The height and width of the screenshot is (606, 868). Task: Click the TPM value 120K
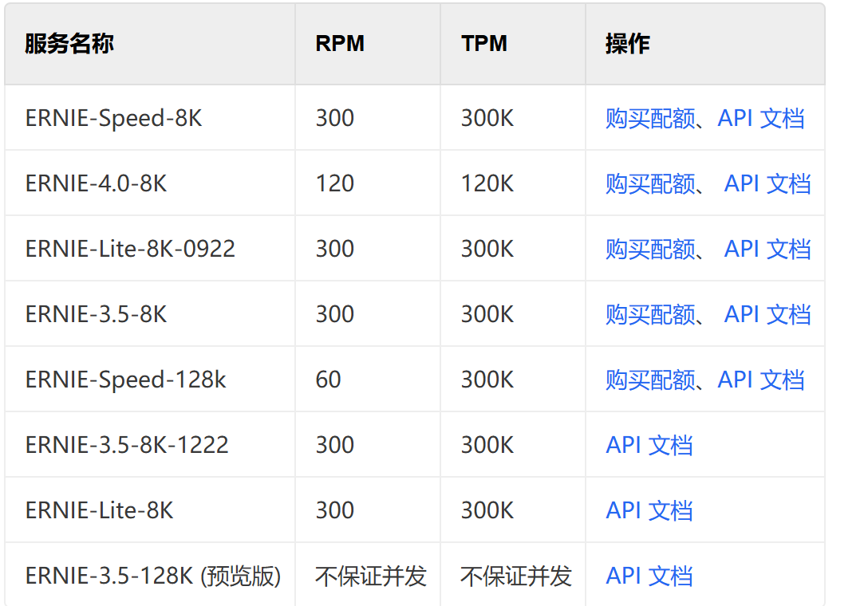click(487, 183)
